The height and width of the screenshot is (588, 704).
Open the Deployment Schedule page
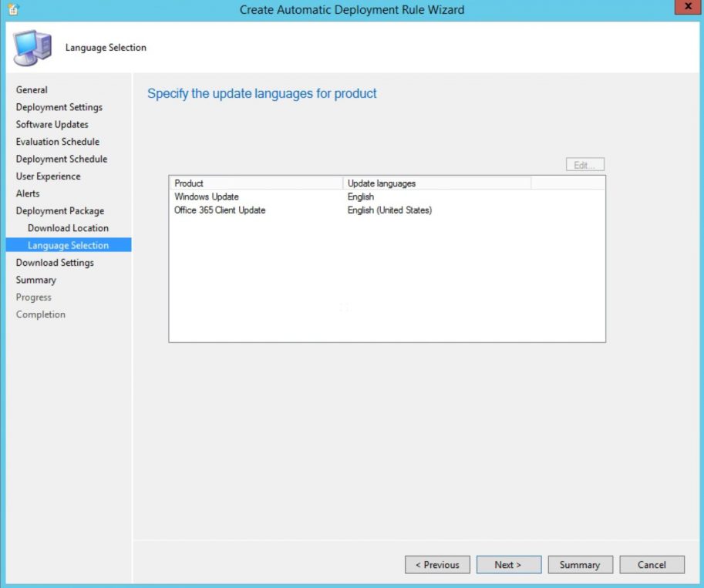[61, 159]
